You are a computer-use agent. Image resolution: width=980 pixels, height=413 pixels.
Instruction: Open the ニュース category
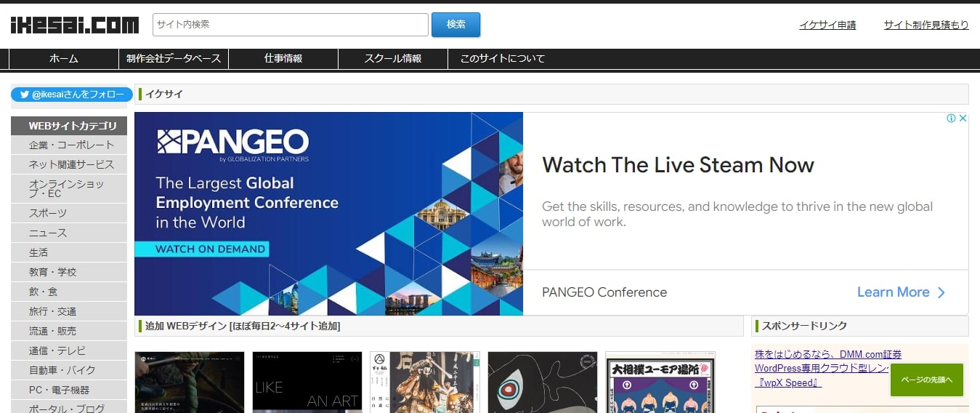[69, 233]
